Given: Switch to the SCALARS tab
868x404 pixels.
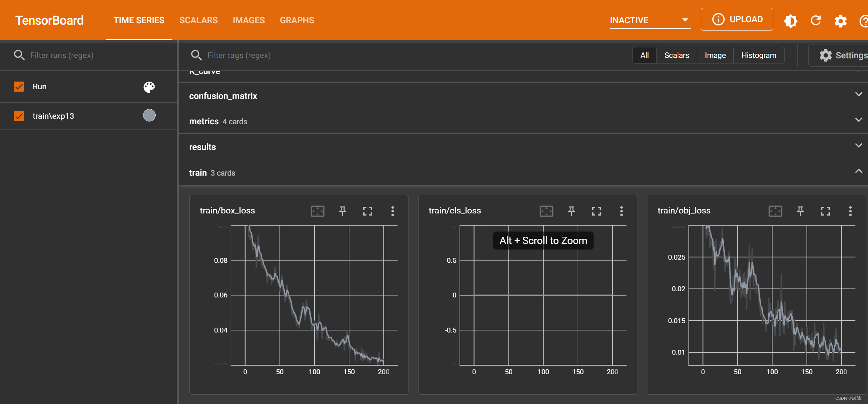Looking at the screenshot, I should tap(198, 20).
